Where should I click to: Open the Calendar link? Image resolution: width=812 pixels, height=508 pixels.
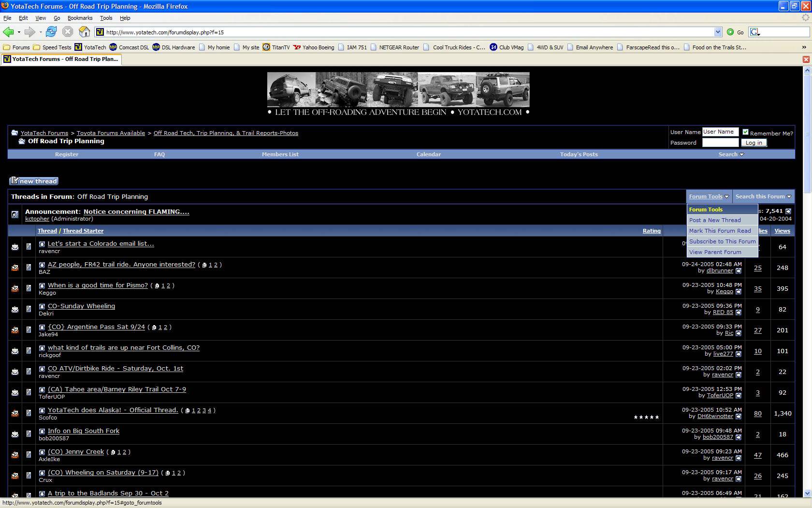pyautogui.click(x=429, y=154)
